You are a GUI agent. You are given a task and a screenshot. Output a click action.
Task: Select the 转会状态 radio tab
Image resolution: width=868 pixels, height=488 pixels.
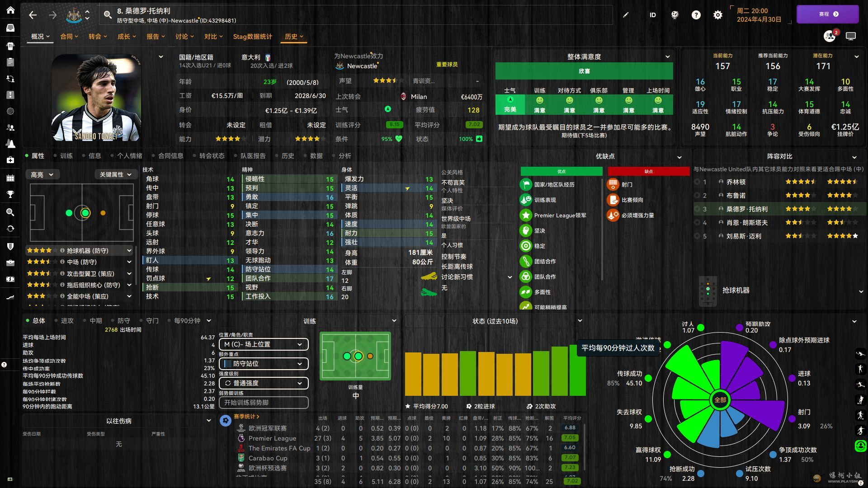point(208,155)
